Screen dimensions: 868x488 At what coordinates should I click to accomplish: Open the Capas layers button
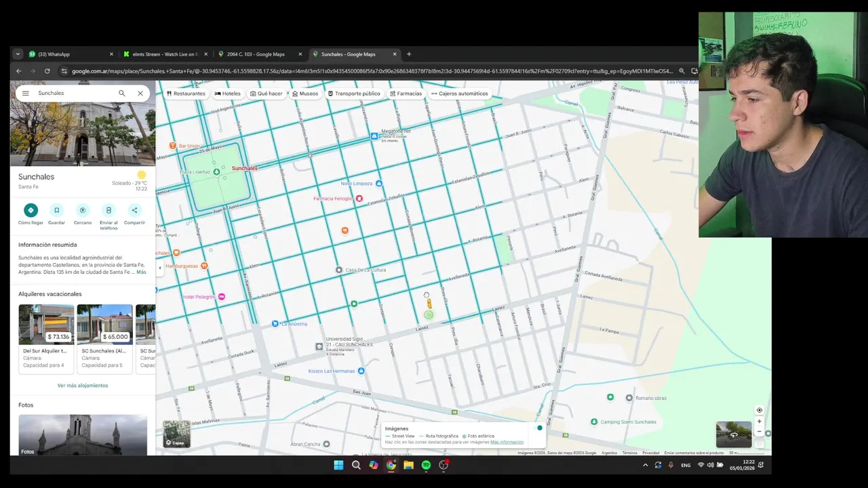(x=176, y=434)
